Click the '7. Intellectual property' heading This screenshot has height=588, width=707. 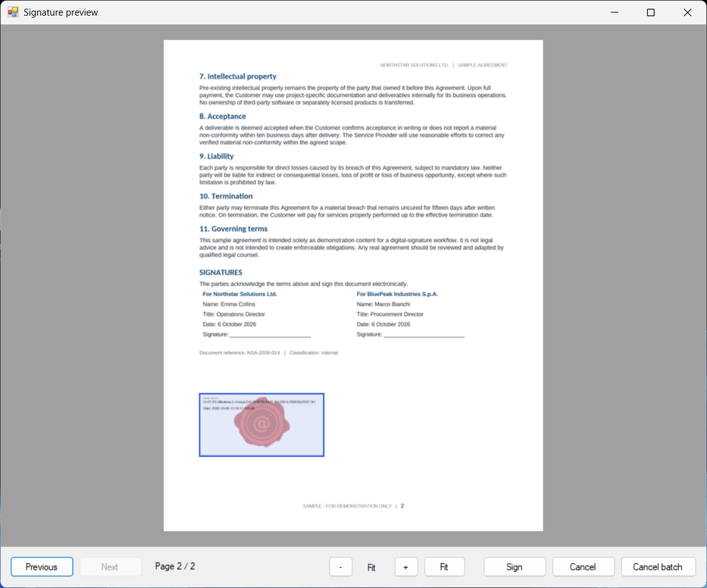237,76
